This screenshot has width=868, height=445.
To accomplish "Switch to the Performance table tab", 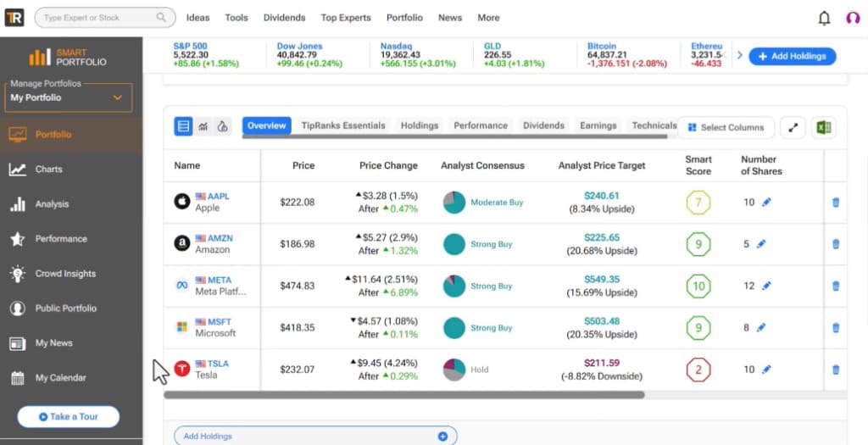I will pyautogui.click(x=481, y=125).
